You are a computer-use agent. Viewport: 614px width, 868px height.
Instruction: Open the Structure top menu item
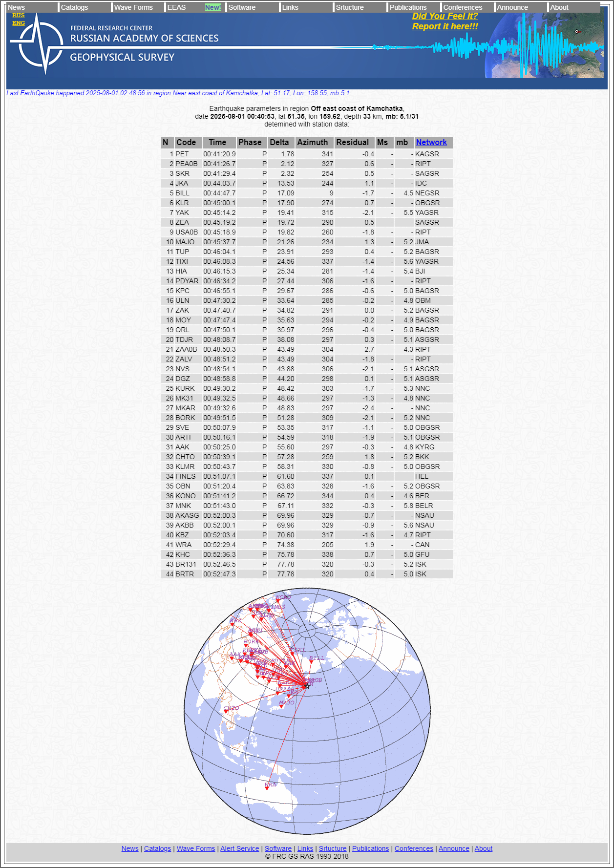(350, 7)
